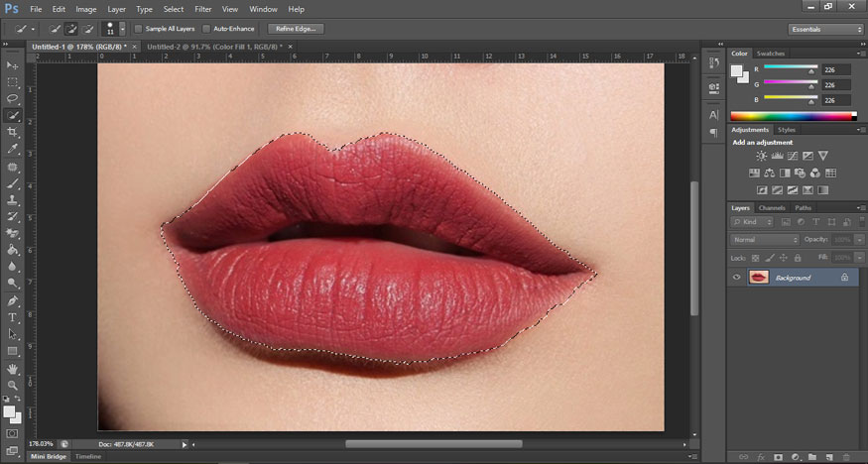868x464 pixels.
Task: Switch to the Untitled-2 document tab
Action: [x=212, y=47]
